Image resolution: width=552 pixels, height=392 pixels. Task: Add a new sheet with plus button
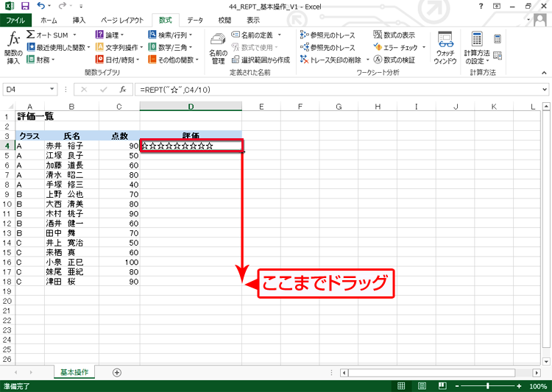tap(117, 372)
